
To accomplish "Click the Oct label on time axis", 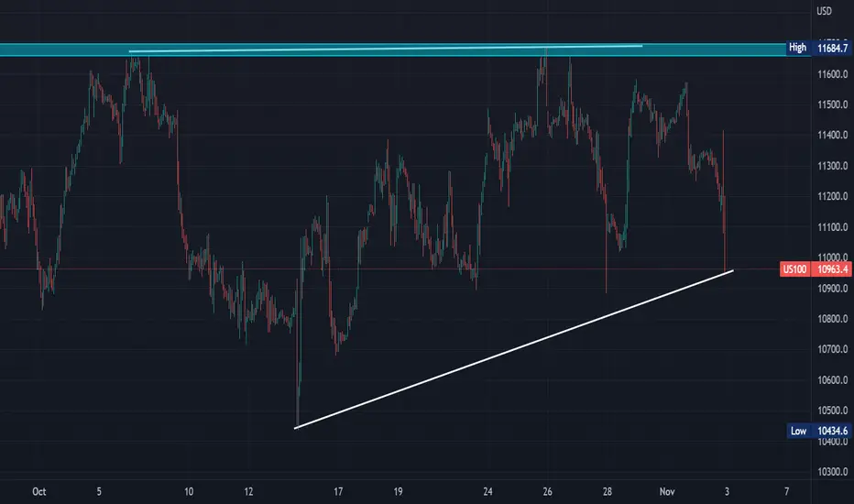I will pyautogui.click(x=39, y=492).
